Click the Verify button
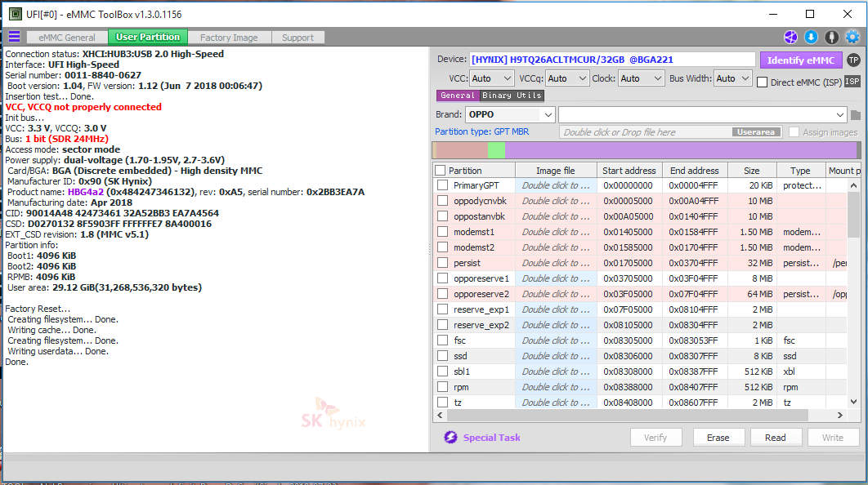The height and width of the screenshot is (485, 868). [x=655, y=438]
